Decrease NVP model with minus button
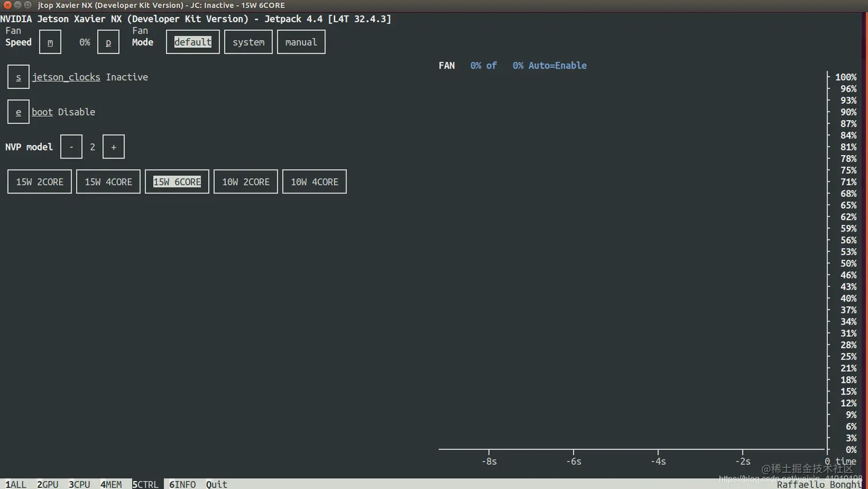Image resolution: width=868 pixels, height=489 pixels. tap(71, 147)
